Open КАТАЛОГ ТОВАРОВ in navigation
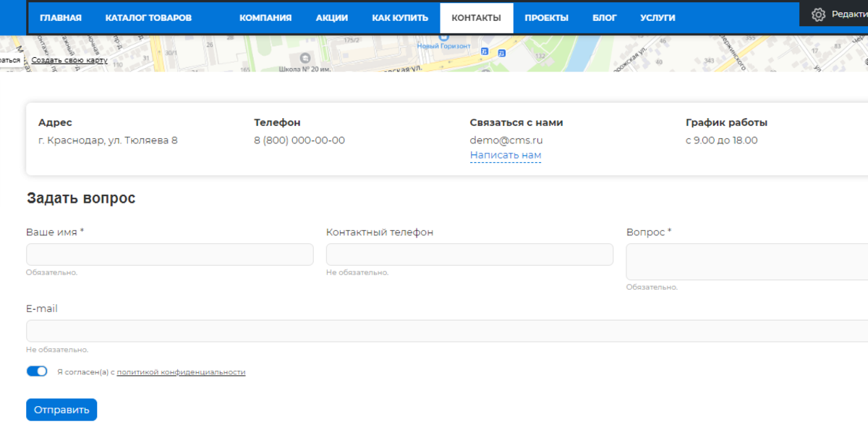This screenshot has height=441, width=868. click(148, 18)
